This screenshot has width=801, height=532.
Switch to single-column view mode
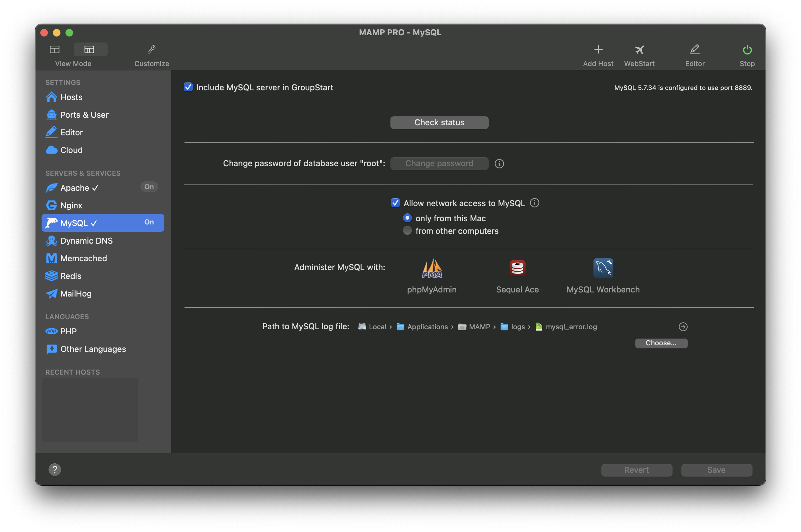[x=54, y=49]
